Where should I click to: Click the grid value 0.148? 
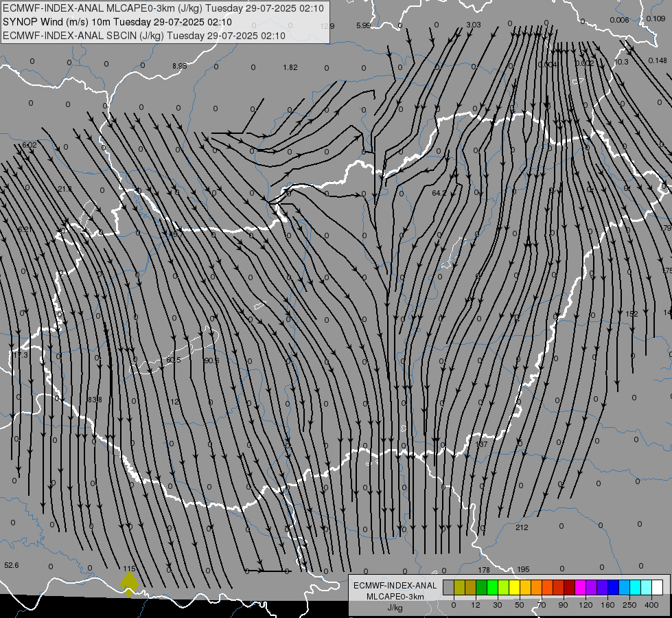click(658, 60)
